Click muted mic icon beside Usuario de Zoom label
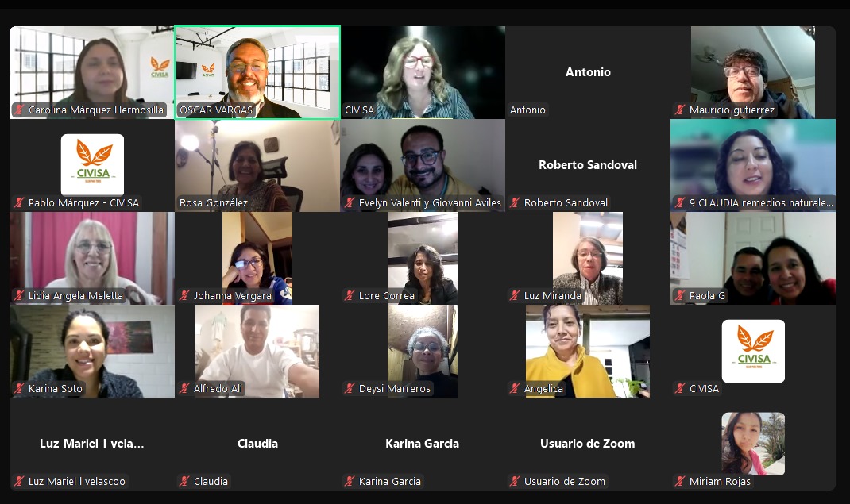The width and height of the screenshot is (850, 504). tap(515, 481)
